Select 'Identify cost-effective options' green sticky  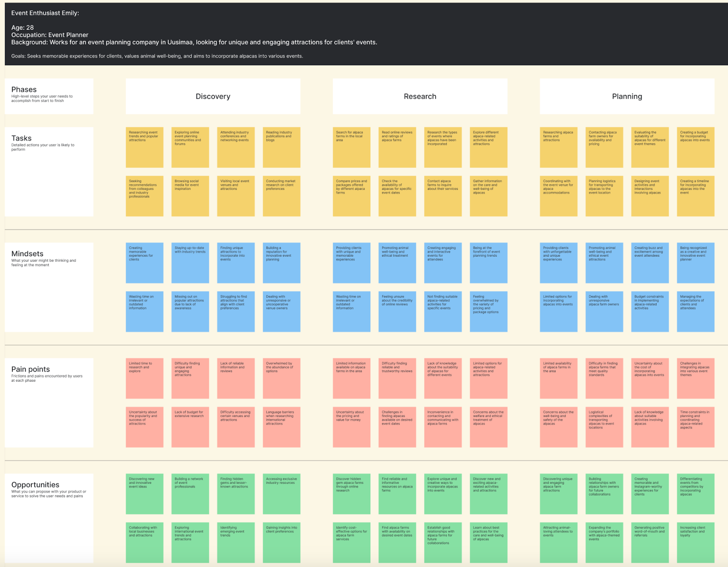coord(352,542)
